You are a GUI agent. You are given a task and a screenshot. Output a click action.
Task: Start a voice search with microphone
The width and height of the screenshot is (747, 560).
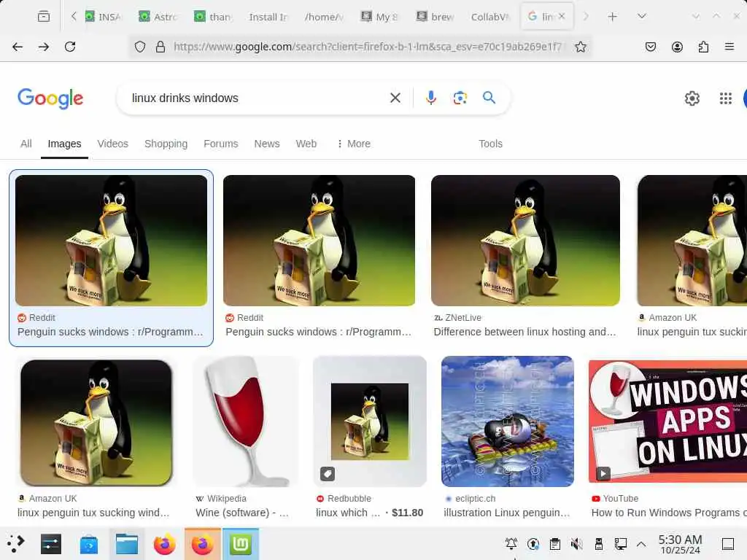[430, 98]
